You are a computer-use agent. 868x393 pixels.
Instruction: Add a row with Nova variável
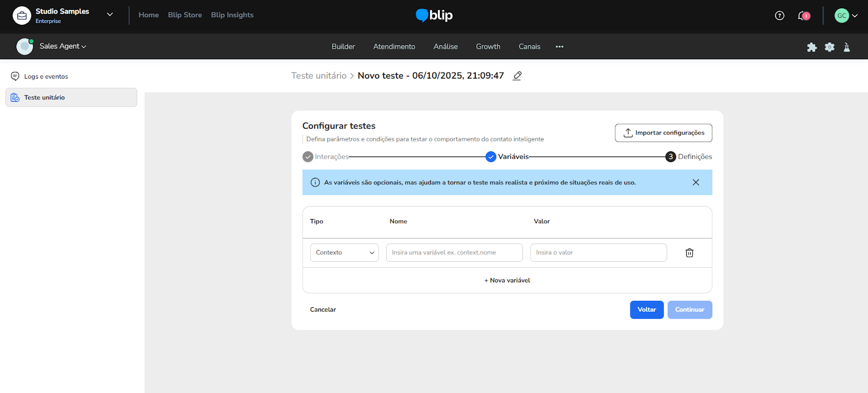click(507, 280)
